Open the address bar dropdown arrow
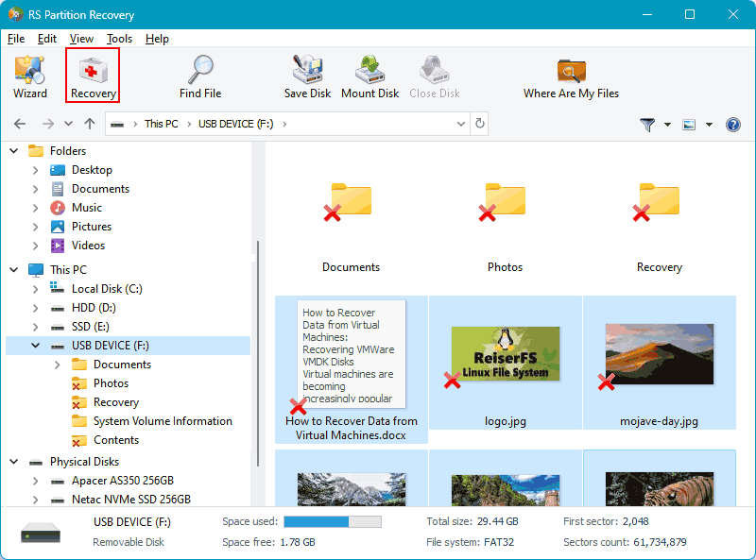756x560 pixels. [460, 123]
